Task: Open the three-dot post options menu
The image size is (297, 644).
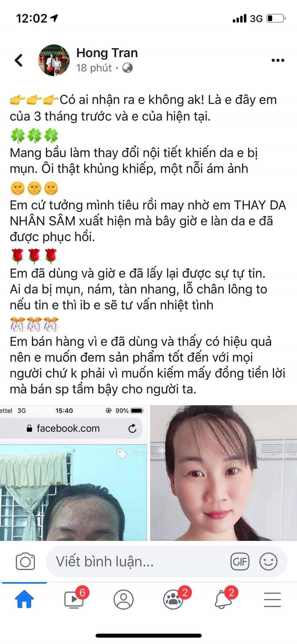Action: point(278,60)
